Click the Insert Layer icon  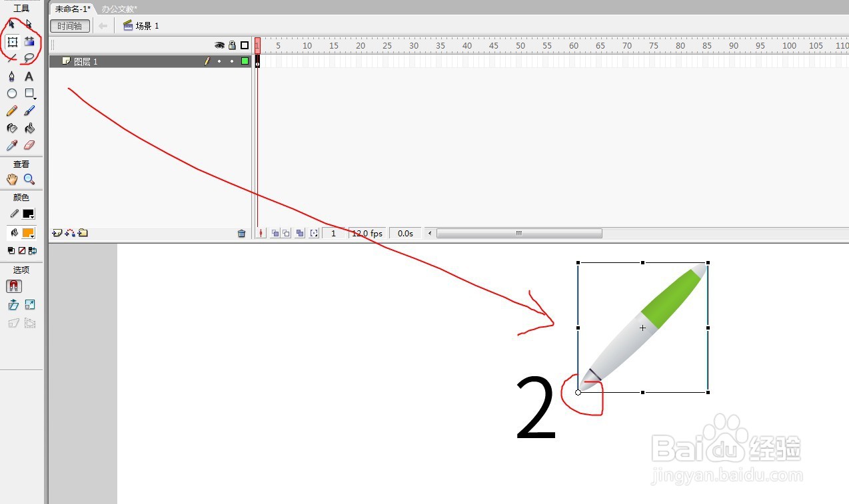(57, 233)
